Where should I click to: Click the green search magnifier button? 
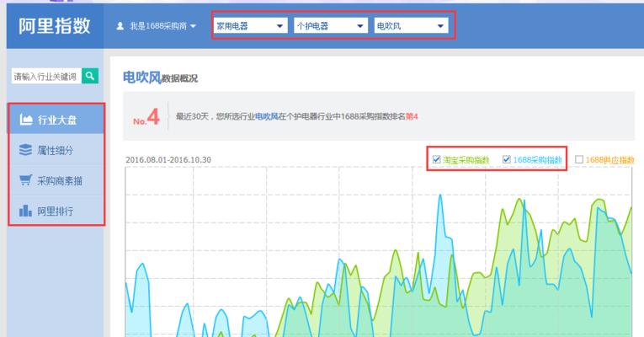[x=90, y=76]
